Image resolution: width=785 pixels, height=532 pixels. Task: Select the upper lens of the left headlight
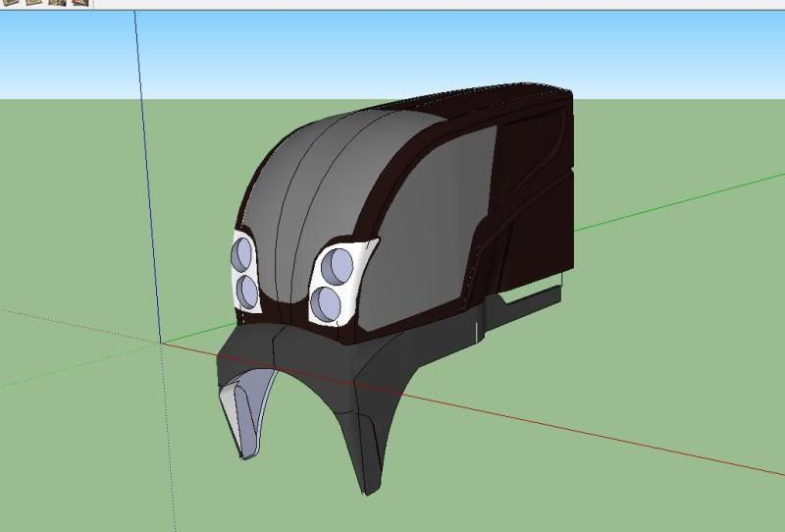pyautogui.click(x=241, y=254)
